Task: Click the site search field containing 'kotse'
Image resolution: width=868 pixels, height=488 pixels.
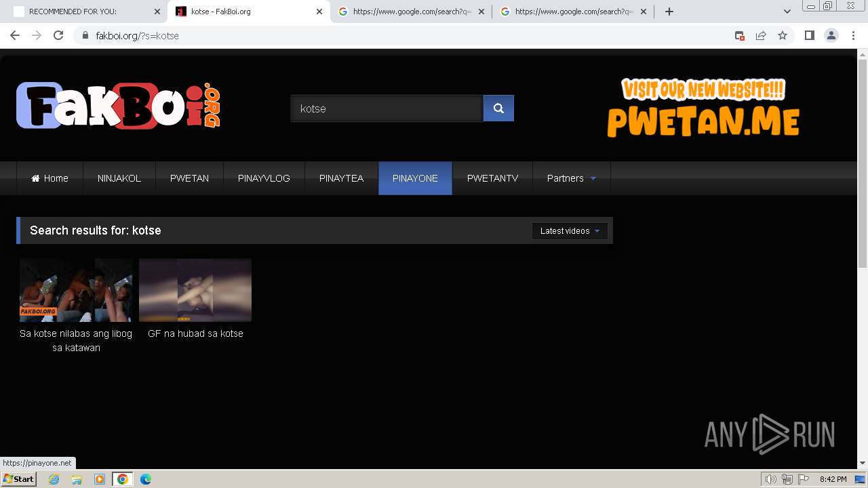Action: tap(387, 108)
